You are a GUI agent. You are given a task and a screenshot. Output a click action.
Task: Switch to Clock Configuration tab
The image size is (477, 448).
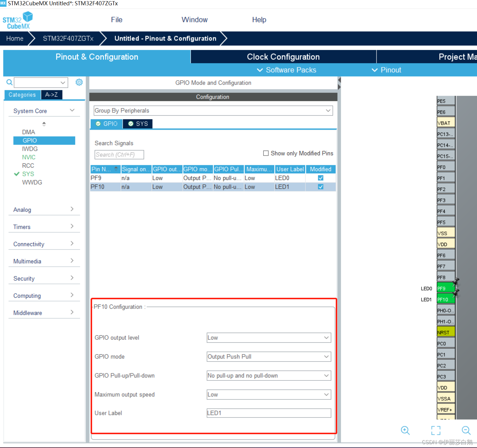click(x=283, y=57)
